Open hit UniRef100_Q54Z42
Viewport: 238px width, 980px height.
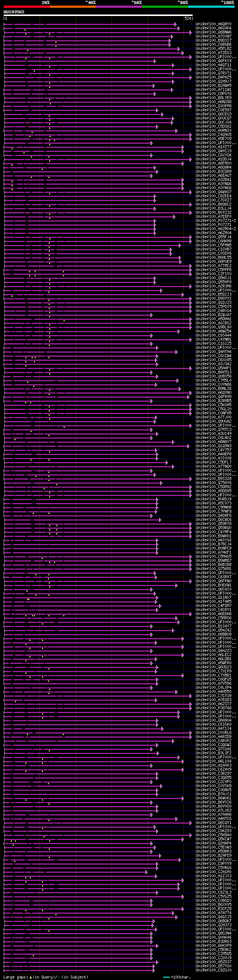pyautogui.click(x=214, y=630)
